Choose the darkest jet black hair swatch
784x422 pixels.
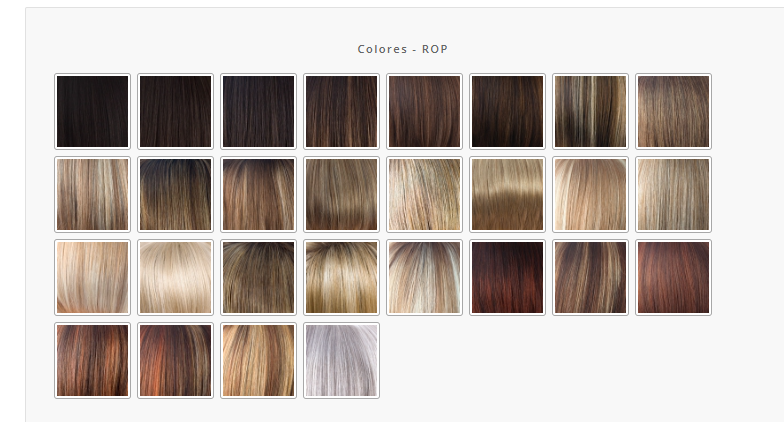click(x=92, y=112)
